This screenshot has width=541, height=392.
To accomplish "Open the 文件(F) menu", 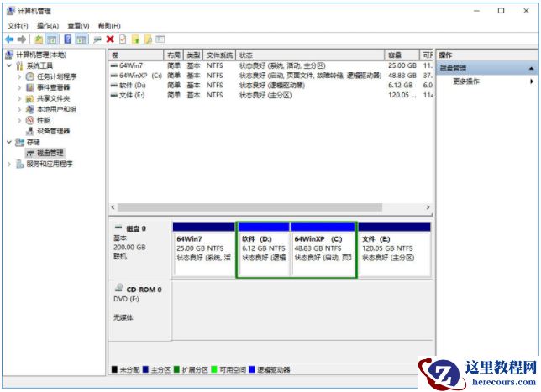I will (x=18, y=26).
